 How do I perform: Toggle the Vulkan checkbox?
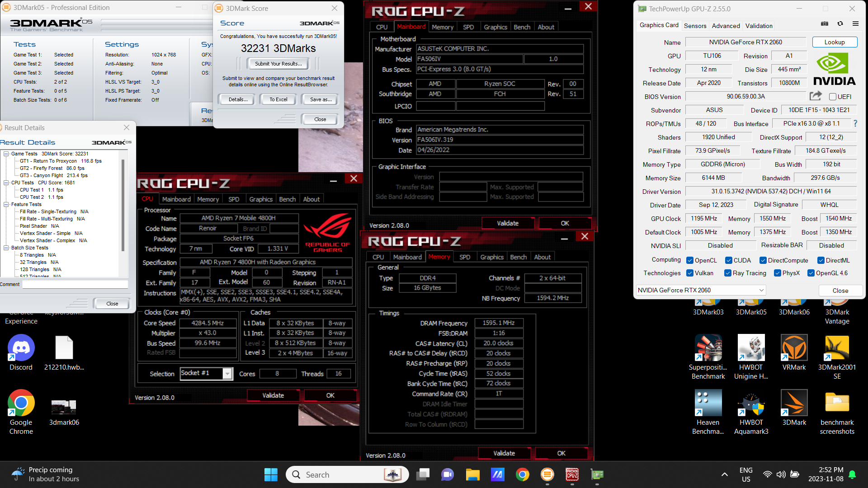pos(689,273)
